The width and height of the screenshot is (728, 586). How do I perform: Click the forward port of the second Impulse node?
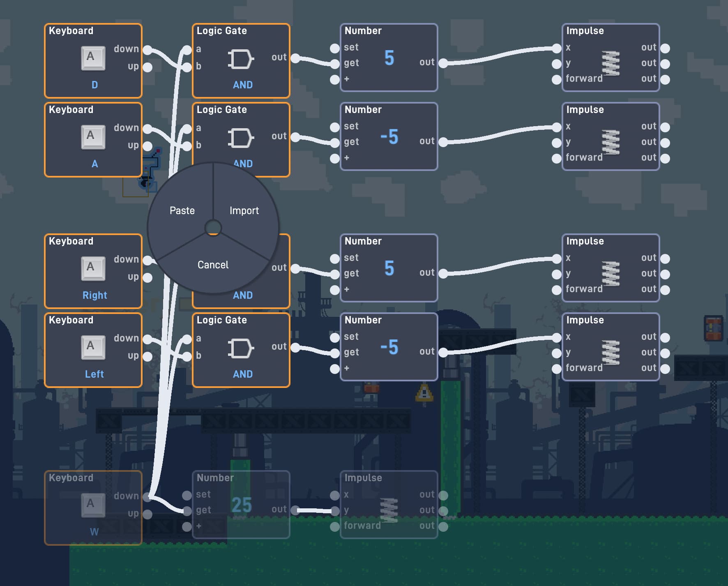coord(557,159)
